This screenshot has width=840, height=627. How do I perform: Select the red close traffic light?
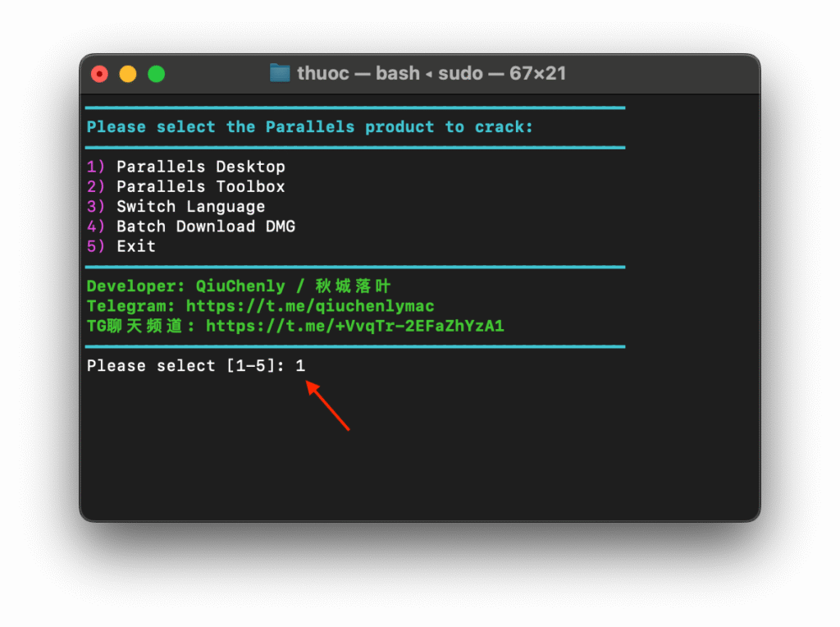click(x=98, y=73)
